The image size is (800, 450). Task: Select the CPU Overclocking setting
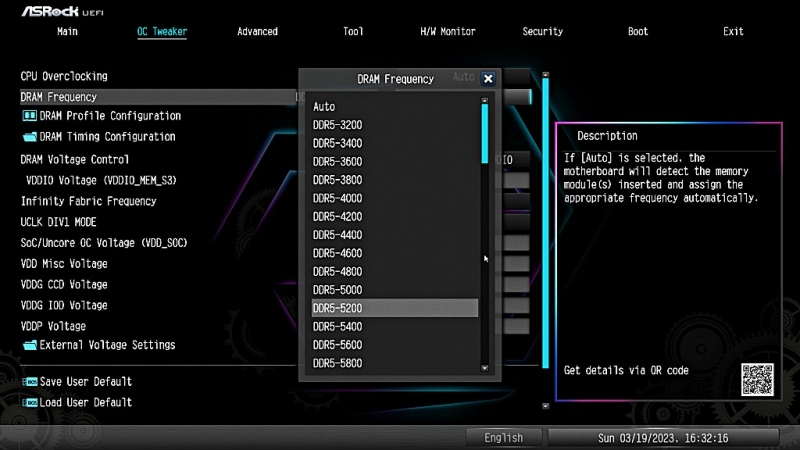pos(64,76)
